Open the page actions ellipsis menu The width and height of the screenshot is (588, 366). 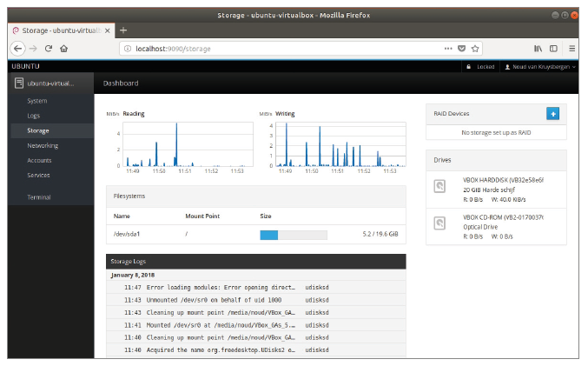pos(447,49)
